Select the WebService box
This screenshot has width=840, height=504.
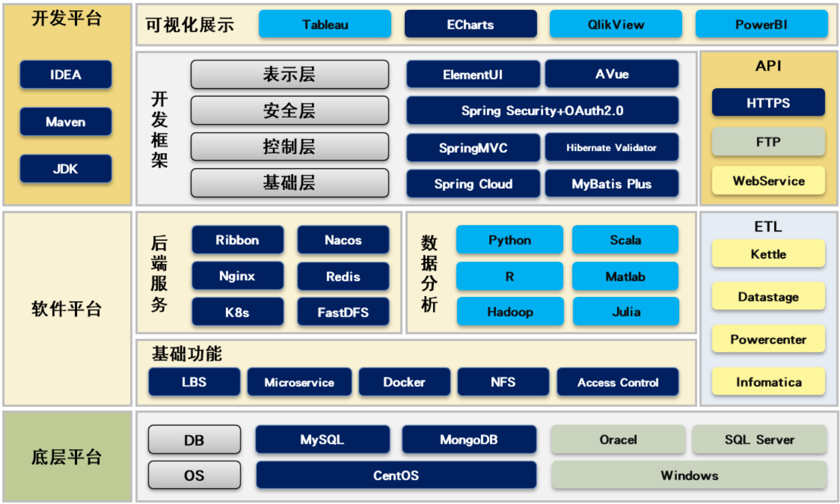click(768, 180)
